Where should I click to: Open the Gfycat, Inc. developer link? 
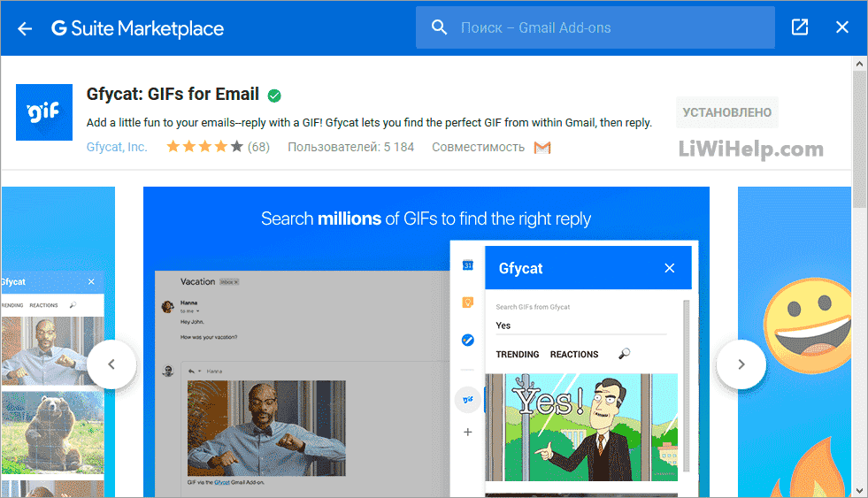click(x=117, y=147)
